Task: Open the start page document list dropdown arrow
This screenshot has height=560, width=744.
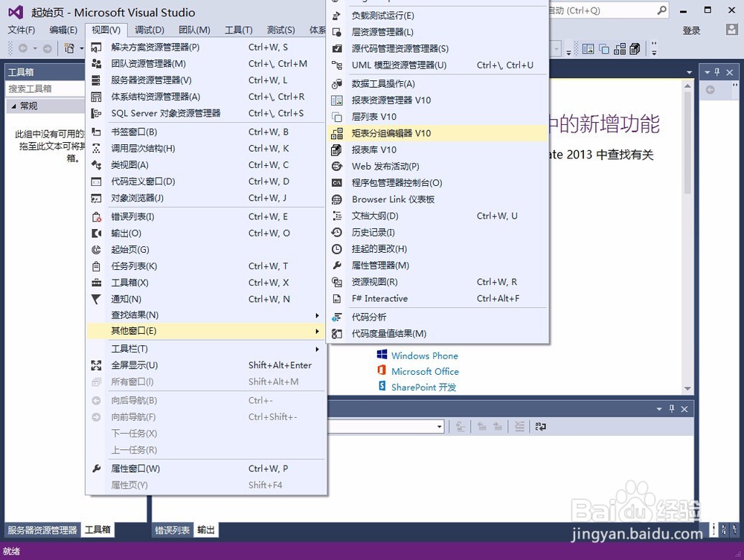Action: click(689, 72)
